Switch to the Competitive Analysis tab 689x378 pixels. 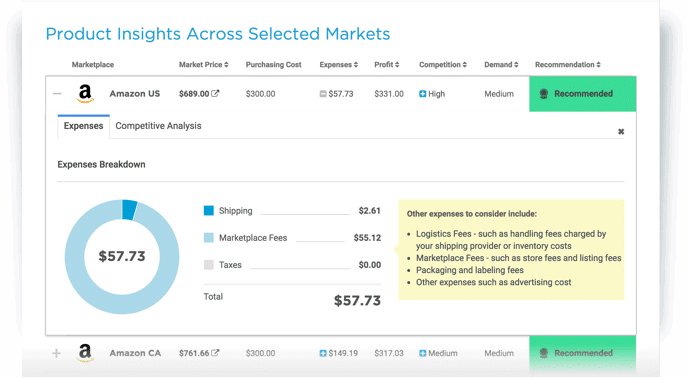[158, 126]
